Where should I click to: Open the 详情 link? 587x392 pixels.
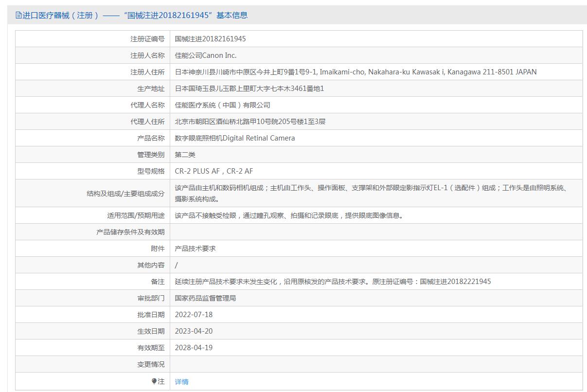pyautogui.click(x=181, y=382)
